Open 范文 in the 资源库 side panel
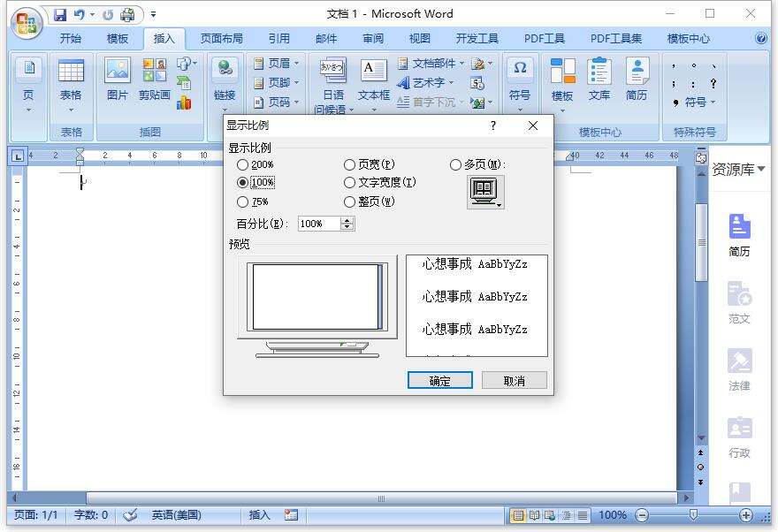 [x=739, y=303]
